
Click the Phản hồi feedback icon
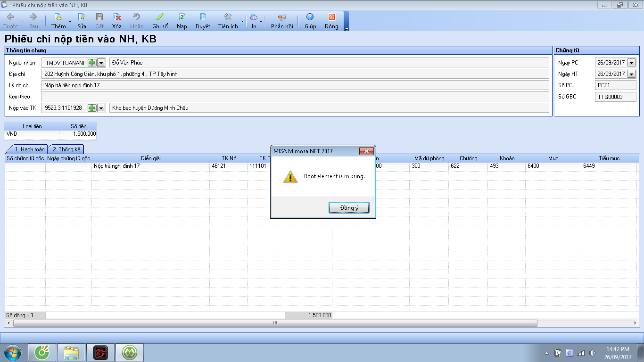[x=282, y=17]
